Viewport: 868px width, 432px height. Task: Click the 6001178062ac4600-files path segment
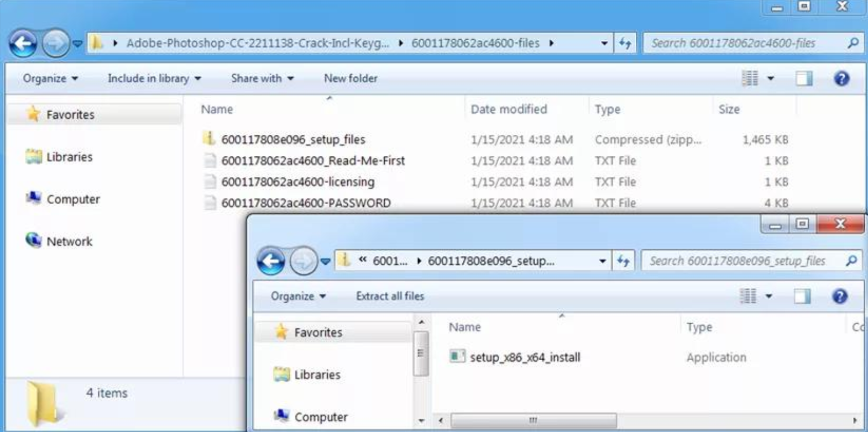coord(475,43)
